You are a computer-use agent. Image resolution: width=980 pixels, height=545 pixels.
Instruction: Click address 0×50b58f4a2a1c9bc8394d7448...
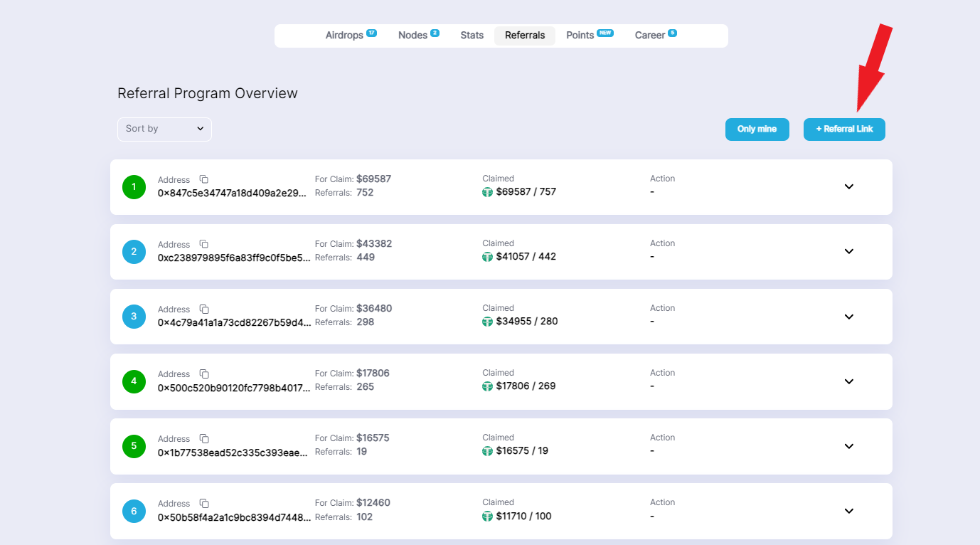coord(234,517)
